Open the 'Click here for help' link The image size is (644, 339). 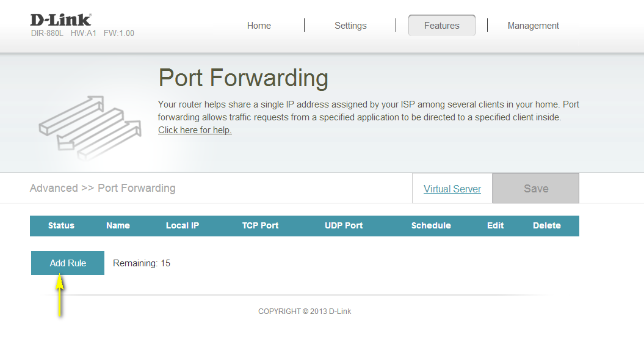coord(195,130)
